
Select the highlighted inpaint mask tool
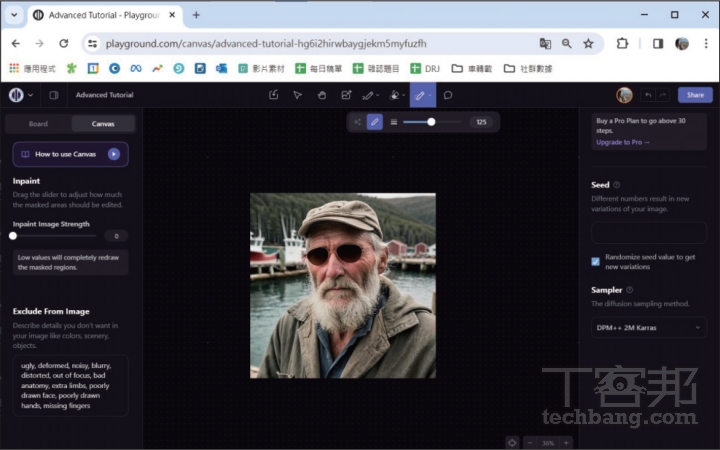point(419,95)
